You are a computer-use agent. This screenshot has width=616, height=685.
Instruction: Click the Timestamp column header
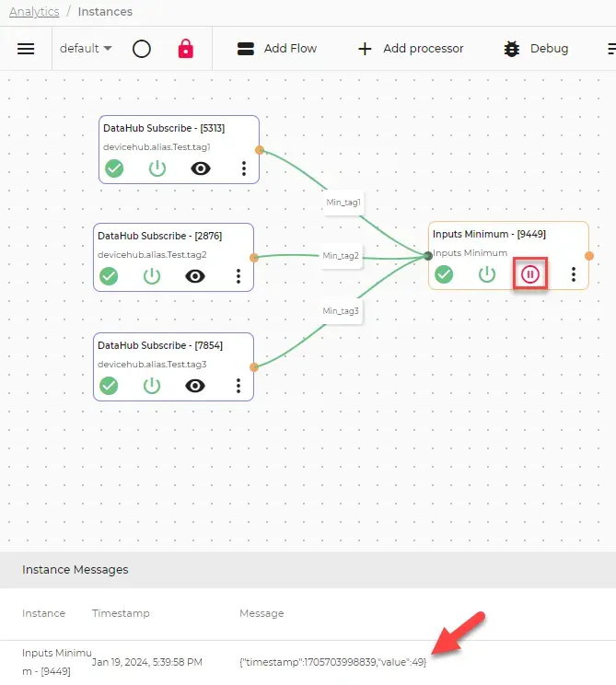121,613
